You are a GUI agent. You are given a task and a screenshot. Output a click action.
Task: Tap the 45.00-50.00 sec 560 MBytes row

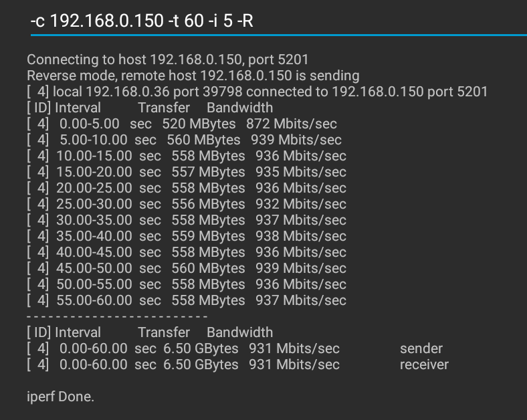(x=187, y=268)
